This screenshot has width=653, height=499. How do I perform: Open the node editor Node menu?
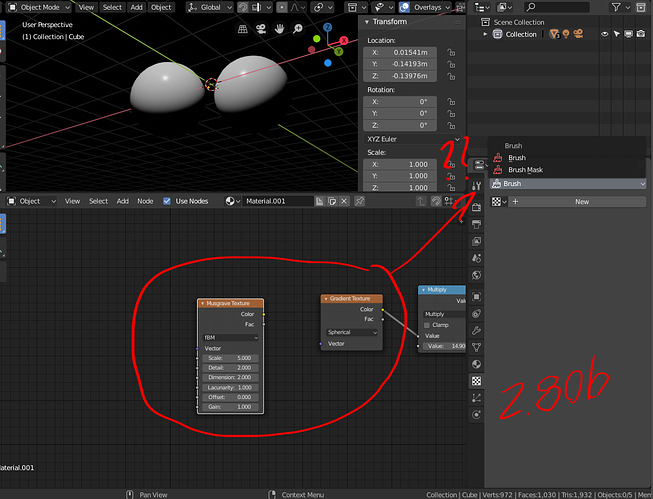pos(145,201)
